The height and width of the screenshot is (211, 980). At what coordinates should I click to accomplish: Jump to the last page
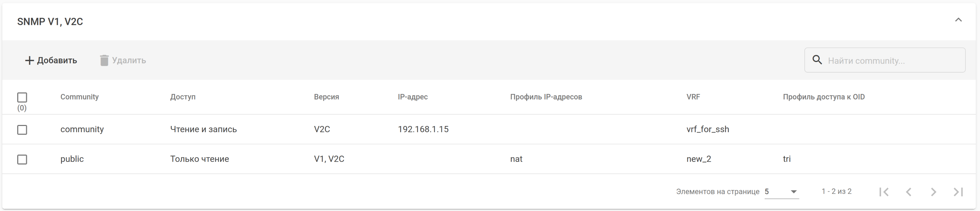click(x=958, y=192)
